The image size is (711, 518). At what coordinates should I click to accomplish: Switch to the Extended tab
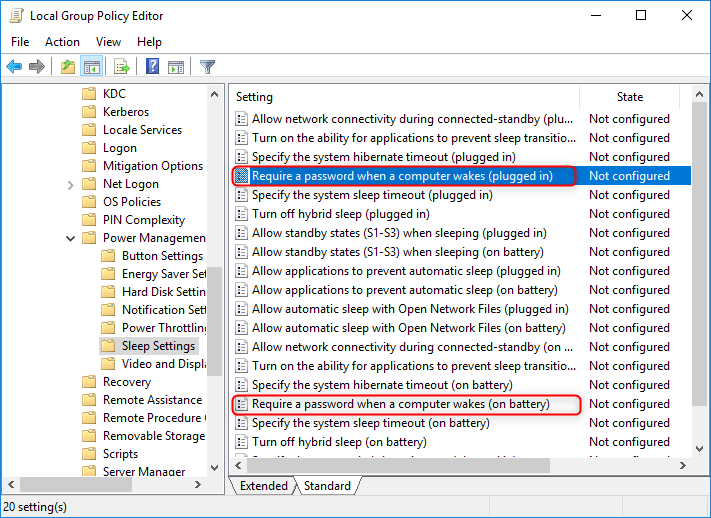pyautogui.click(x=262, y=486)
